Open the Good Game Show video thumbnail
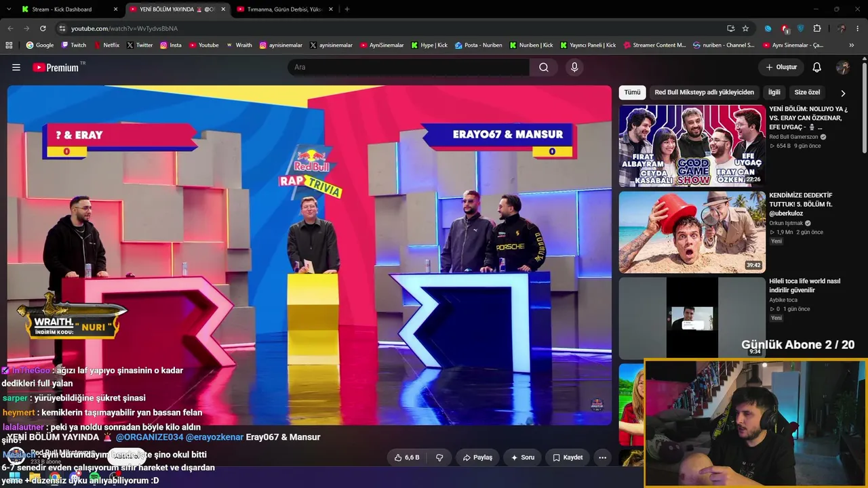The width and height of the screenshot is (868, 488). point(692,146)
